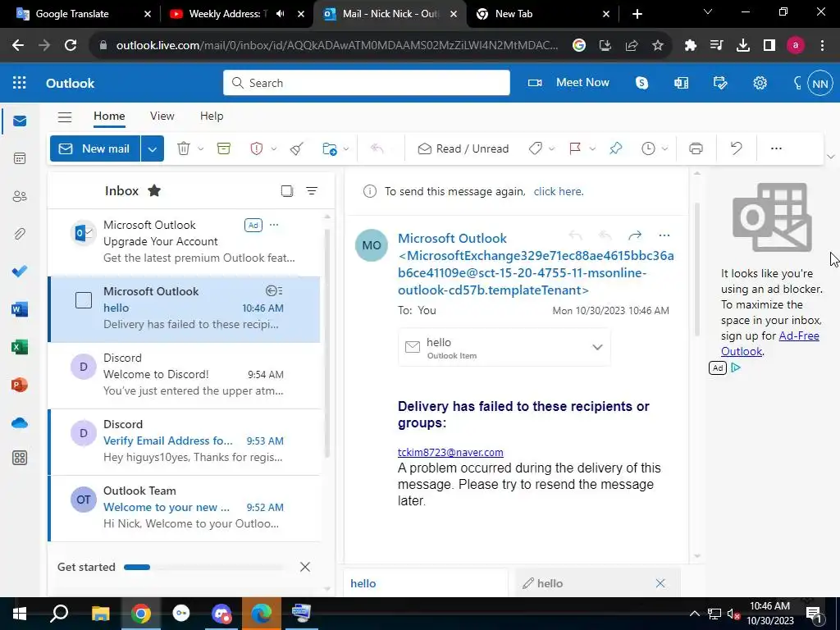Open More apps grid in sidebar
Screen dimensions: 840x630
click(20, 458)
